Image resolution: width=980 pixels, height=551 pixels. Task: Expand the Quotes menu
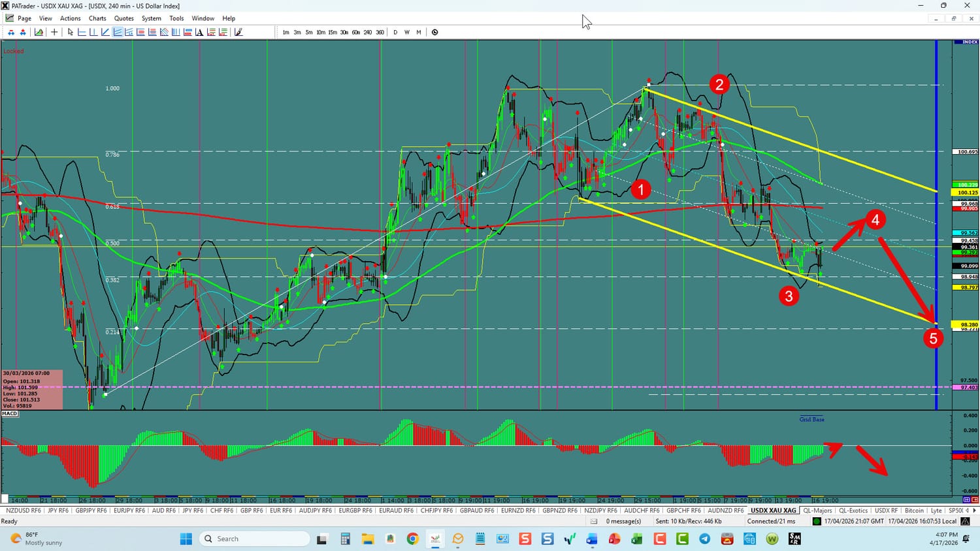(123, 18)
